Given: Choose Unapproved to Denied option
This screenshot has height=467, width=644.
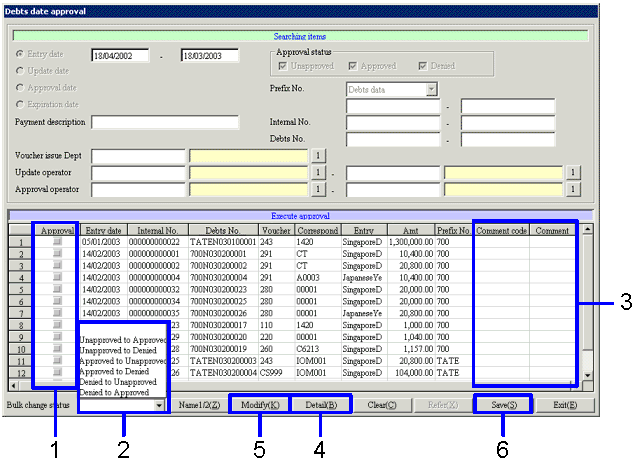Looking at the screenshot, I should (x=118, y=351).
